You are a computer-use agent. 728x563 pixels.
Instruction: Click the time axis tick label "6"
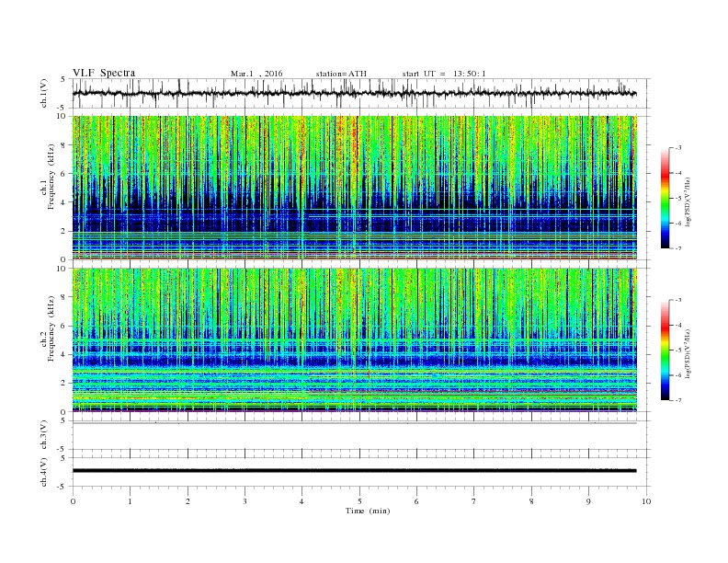coord(416,501)
